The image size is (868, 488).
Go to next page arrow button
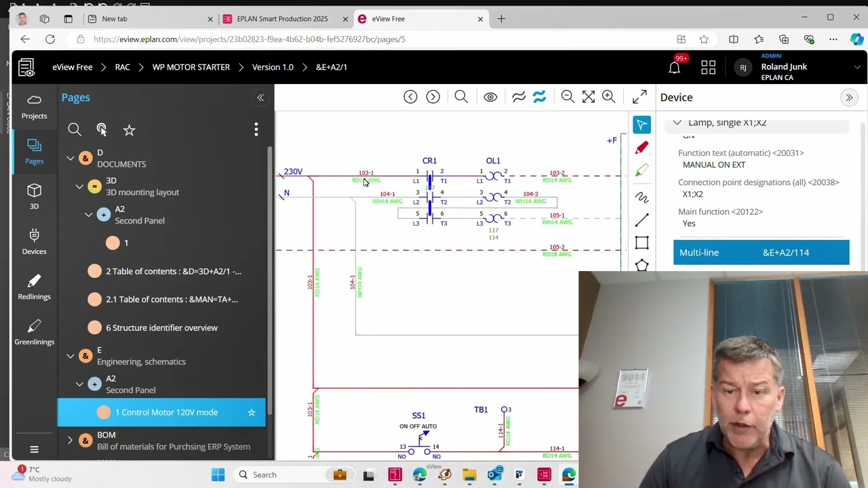(x=433, y=97)
